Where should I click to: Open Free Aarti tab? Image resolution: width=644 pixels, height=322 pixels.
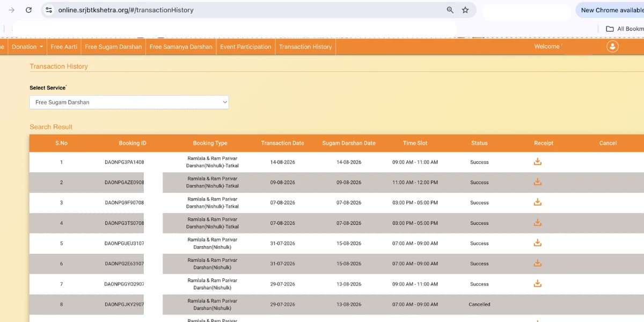point(64,47)
